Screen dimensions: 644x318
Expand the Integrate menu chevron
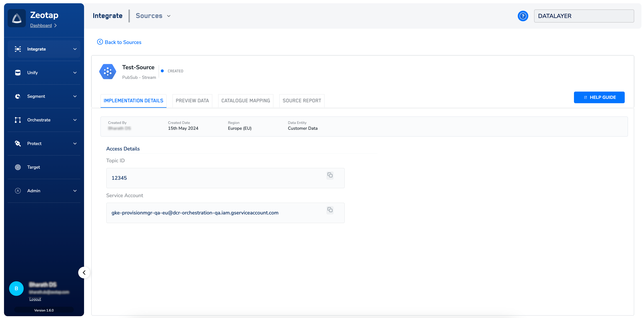[75, 49]
